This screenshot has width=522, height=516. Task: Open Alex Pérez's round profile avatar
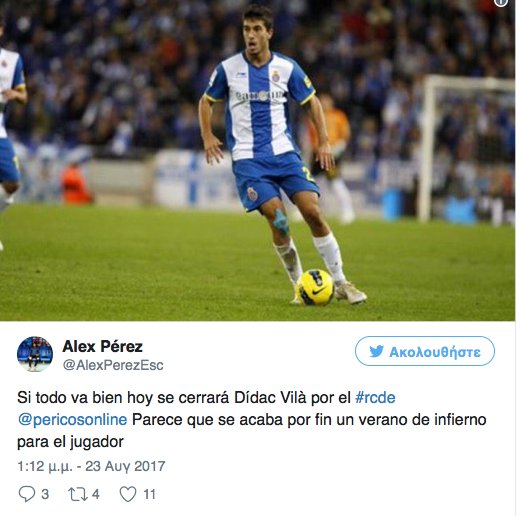pyautogui.click(x=35, y=354)
